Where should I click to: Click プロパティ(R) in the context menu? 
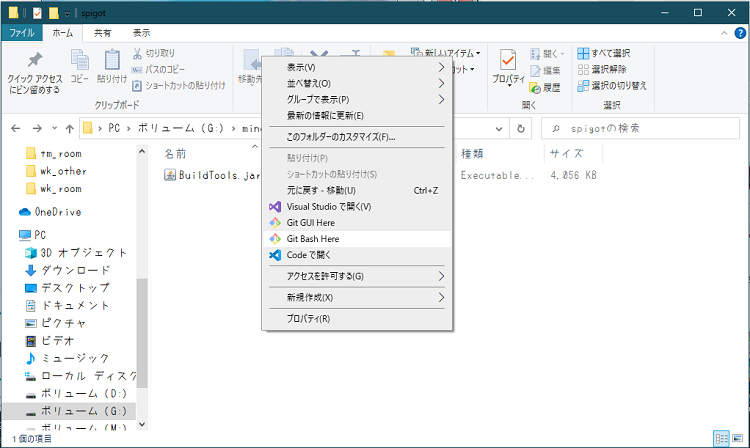308,319
